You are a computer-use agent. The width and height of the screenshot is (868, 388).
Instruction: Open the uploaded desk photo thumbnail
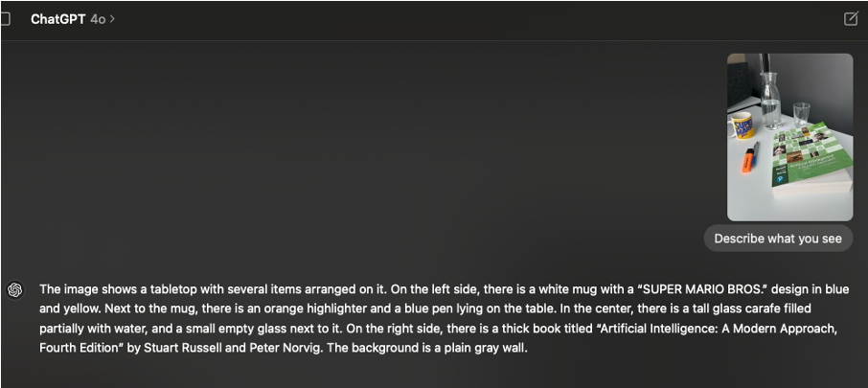click(790, 137)
